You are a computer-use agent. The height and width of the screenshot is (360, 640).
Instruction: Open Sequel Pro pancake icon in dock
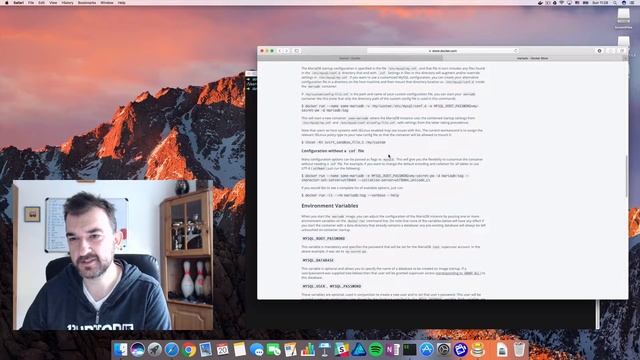(478, 350)
